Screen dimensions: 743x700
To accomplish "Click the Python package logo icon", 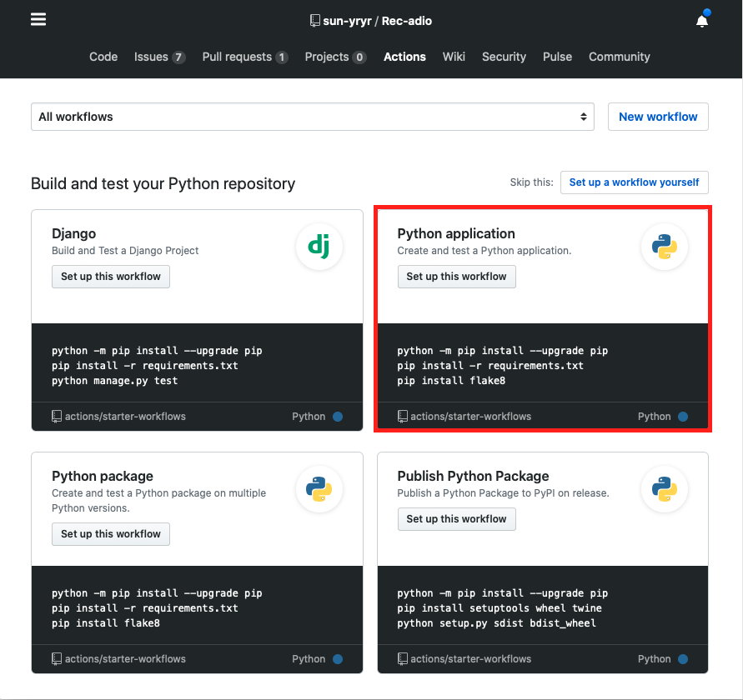I will tap(319, 489).
